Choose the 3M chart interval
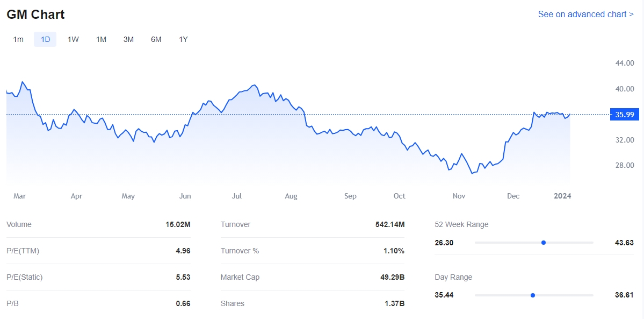Viewport: 644px width, 319px height. pyautogui.click(x=128, y=39)
